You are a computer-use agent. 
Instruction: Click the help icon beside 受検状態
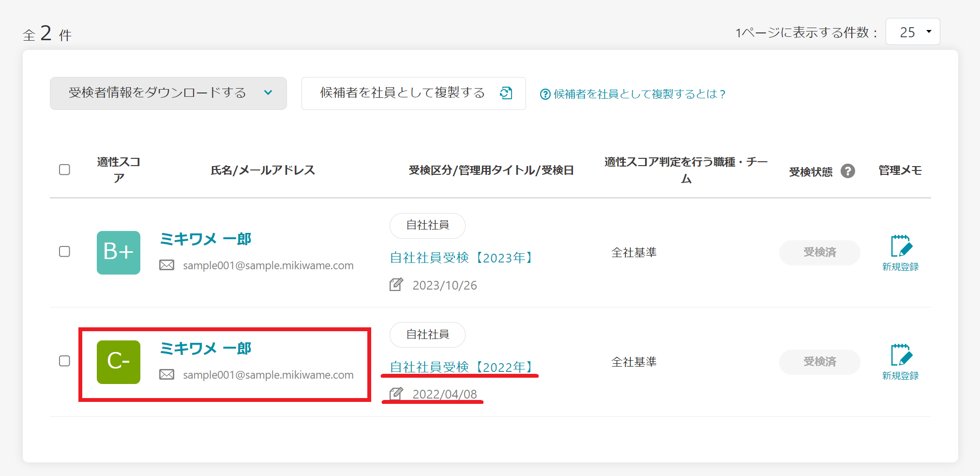click(x=847, y=171)
